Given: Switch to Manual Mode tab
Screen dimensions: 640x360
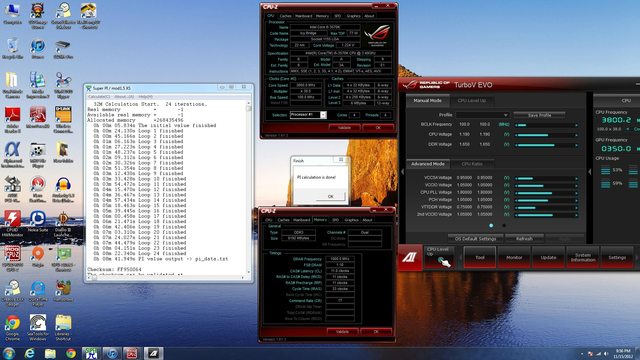Looking at the screenshot, I should click(x=427, y=100).
